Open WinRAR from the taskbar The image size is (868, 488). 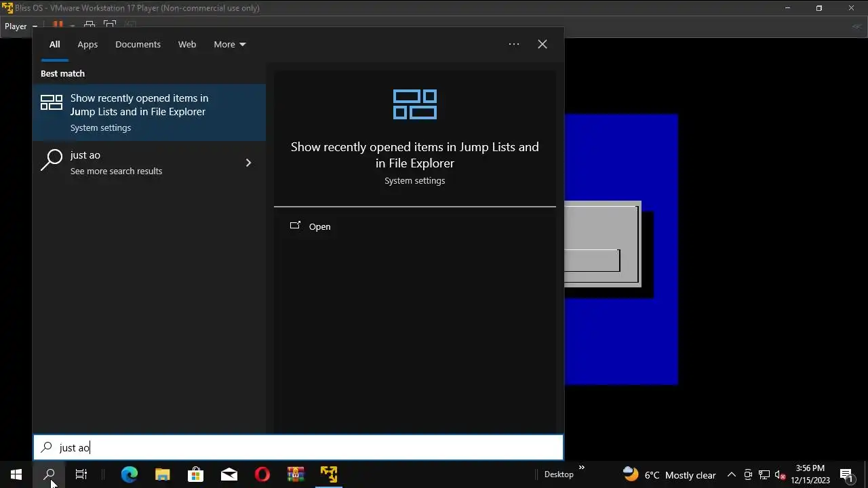[296, 474]
